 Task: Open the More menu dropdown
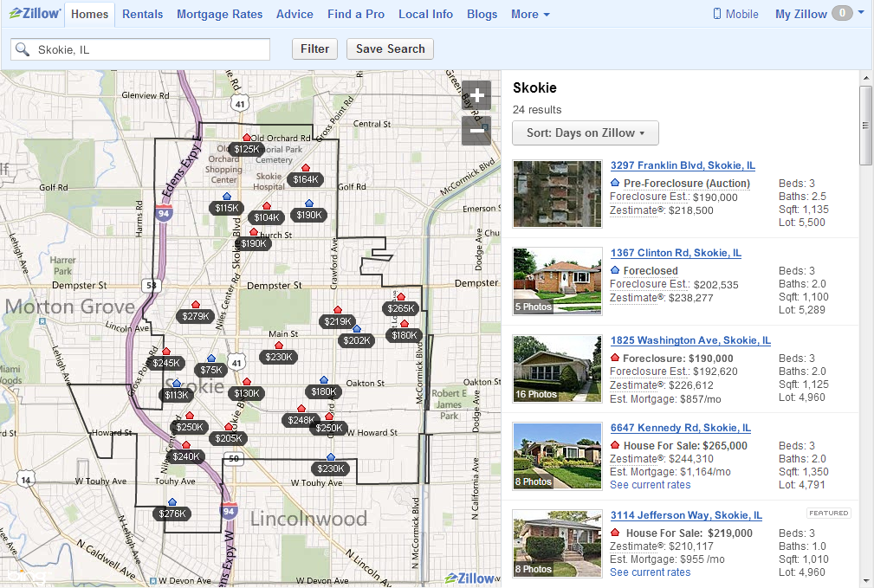click(529, 14)
